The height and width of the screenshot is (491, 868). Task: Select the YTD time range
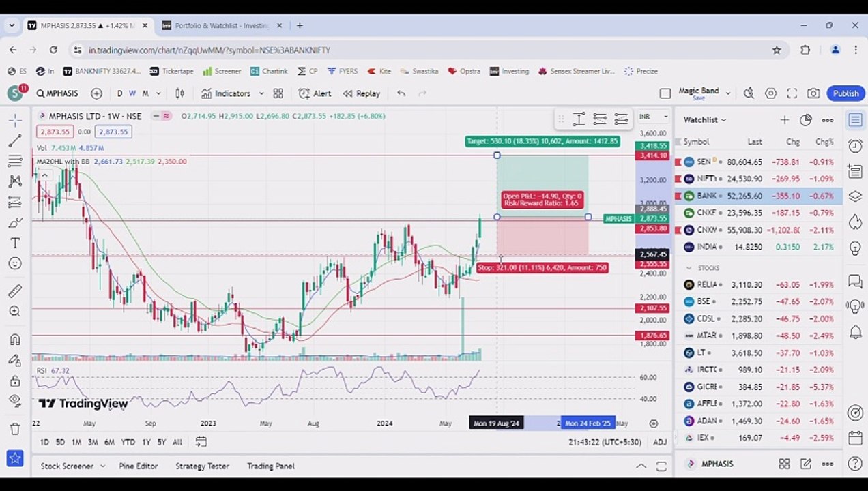(128, 443)
